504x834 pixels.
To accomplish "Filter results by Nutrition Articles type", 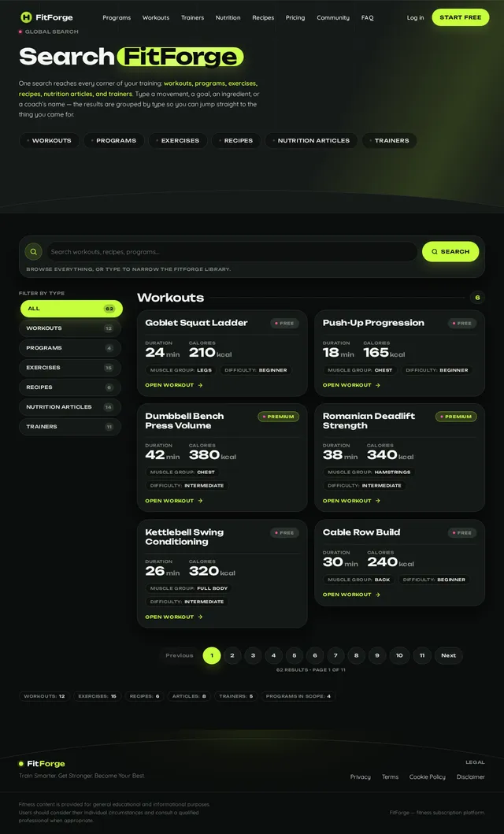I will point(69,407).
